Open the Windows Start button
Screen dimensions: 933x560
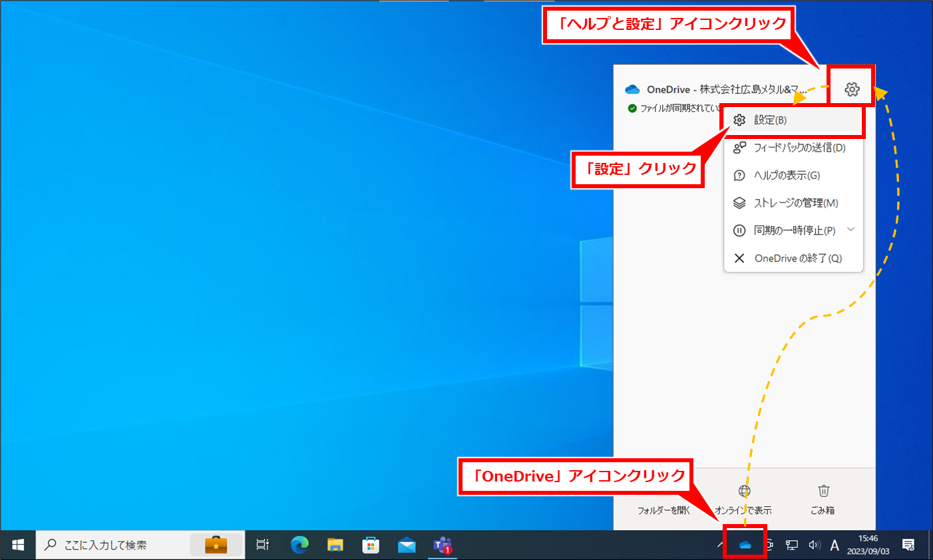pos(18,545)
